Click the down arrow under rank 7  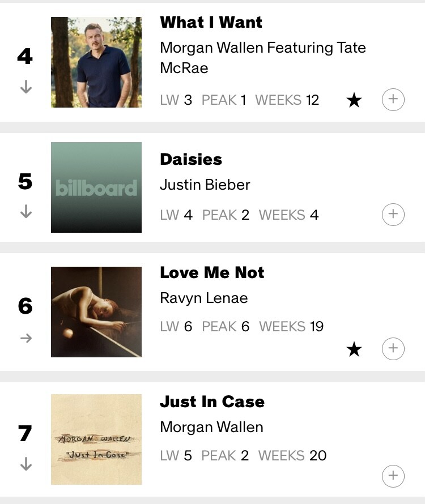click(x=25, y=464)
